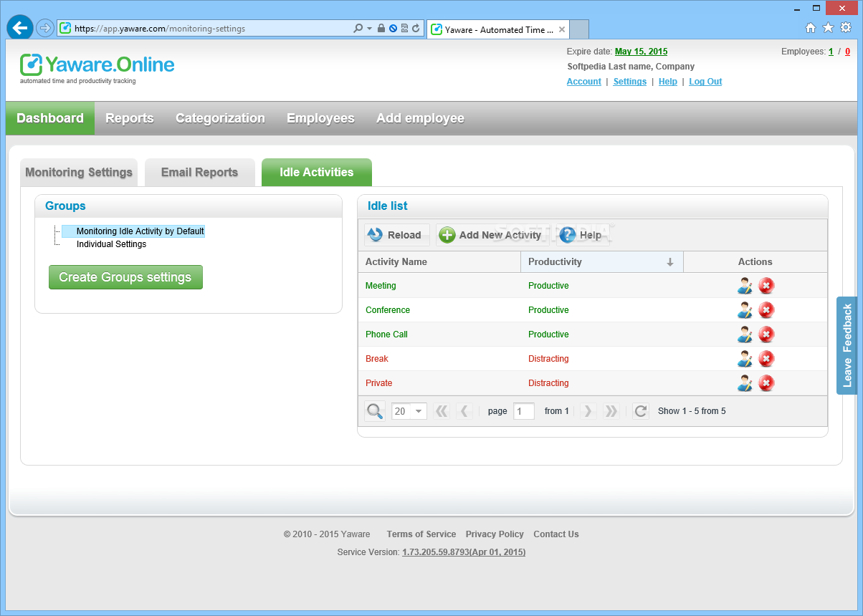Click the magnifier search icon in pager
Image resolution: width=863 pixels, height=616 pixels.
[x=375, y=411]
